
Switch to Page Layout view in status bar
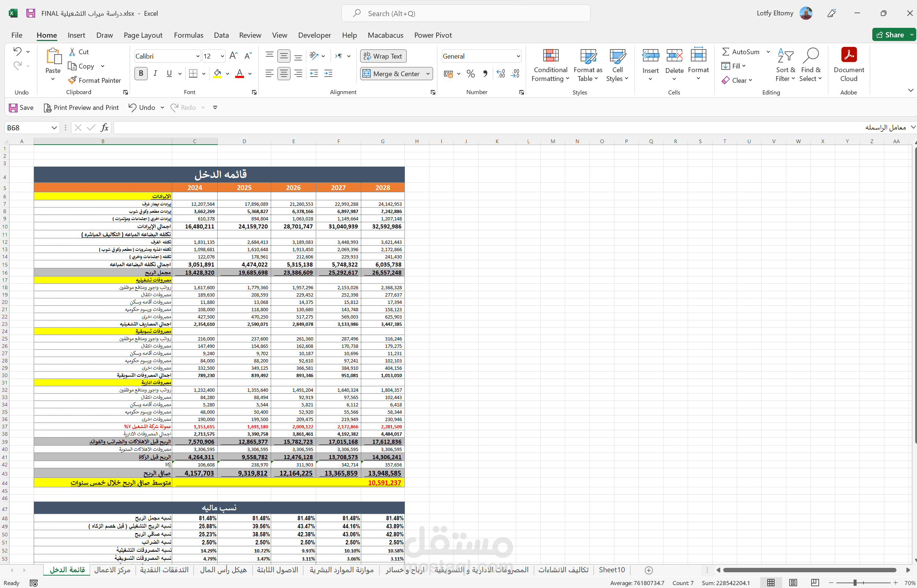793,583
